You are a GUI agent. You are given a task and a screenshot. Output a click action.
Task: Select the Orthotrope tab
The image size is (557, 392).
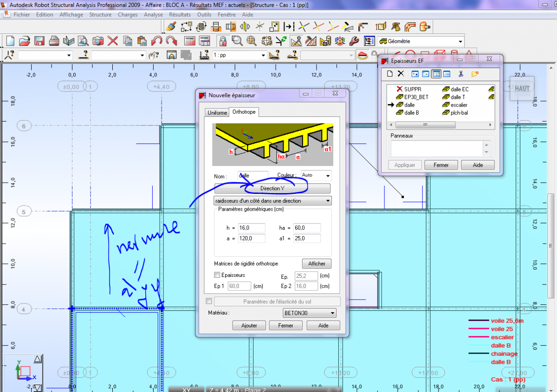tap(244, 112)
